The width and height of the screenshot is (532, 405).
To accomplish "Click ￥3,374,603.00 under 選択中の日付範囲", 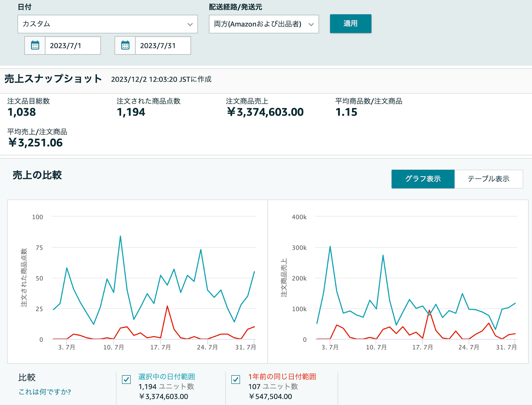I will click(x=163, y=397).
